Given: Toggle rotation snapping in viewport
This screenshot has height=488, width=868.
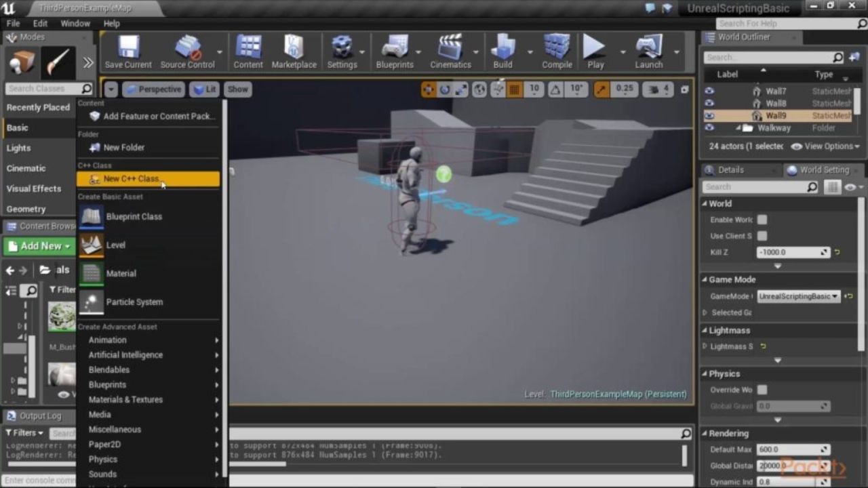Looking at the screenshot, I should (x=555, y=89).
